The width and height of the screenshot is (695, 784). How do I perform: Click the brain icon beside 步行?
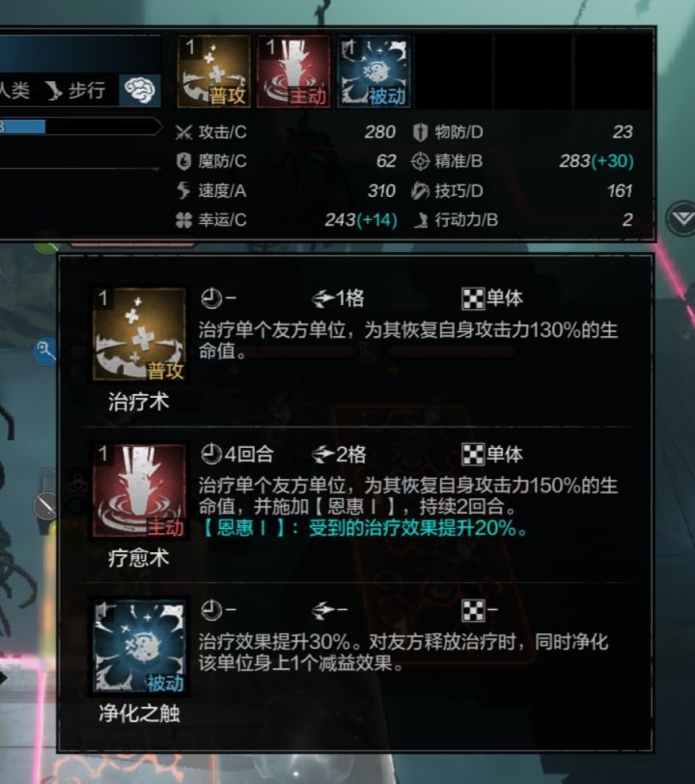coord(140,91)
